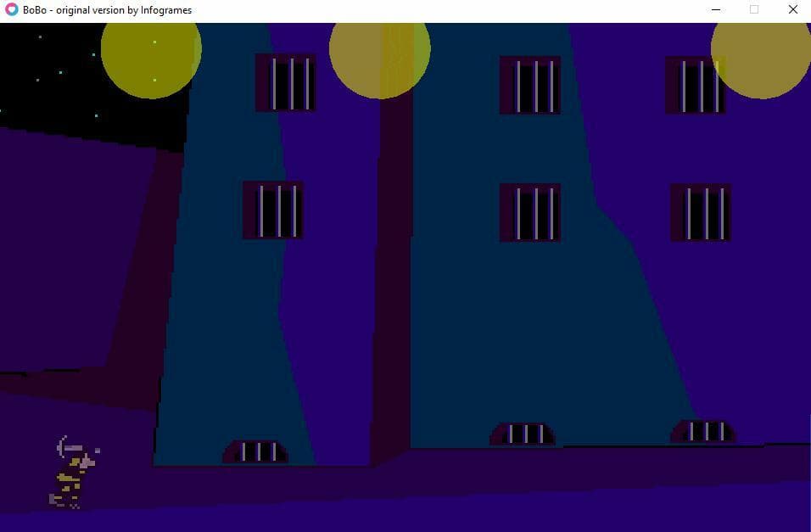Click the left building's arched basement grate
The height and width of the screenshot is (532, 811).
point(255,451)
